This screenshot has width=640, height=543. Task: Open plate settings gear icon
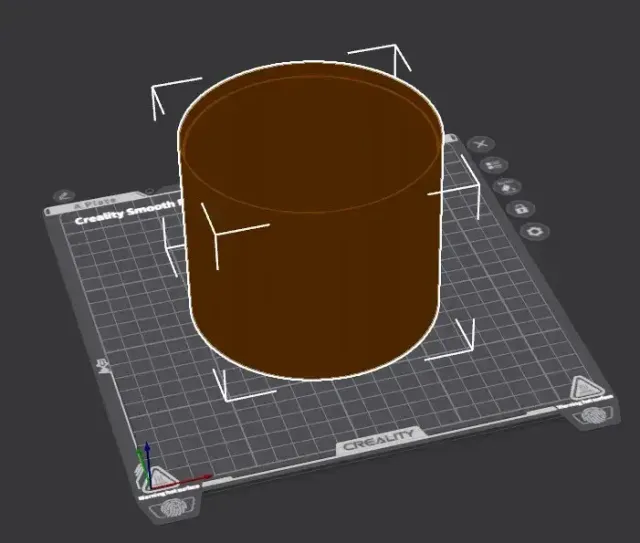tap(535, 232)
